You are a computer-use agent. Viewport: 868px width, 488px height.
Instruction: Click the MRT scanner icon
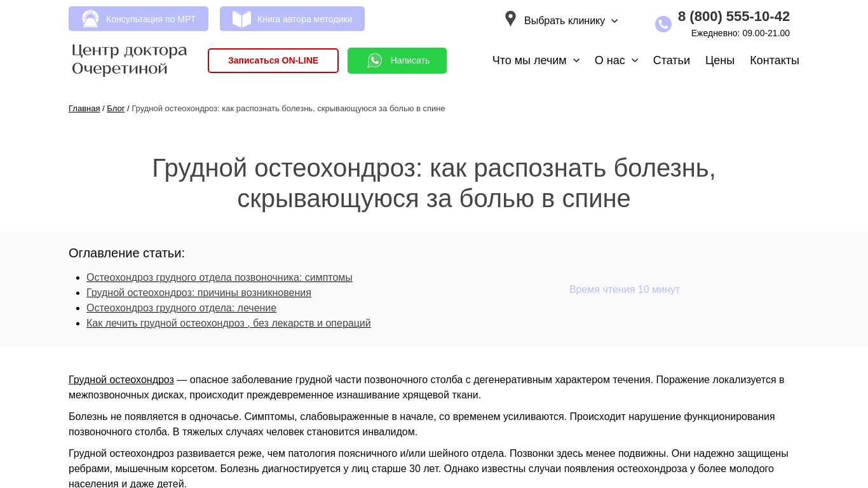(90, 19)
